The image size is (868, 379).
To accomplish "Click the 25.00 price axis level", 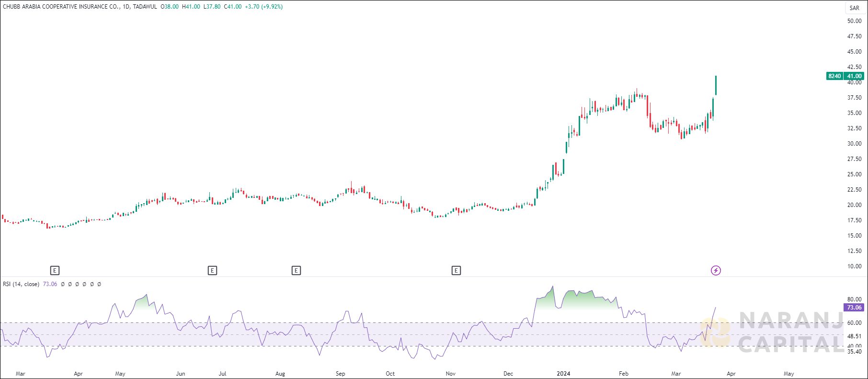I will (x=854, y=174).
